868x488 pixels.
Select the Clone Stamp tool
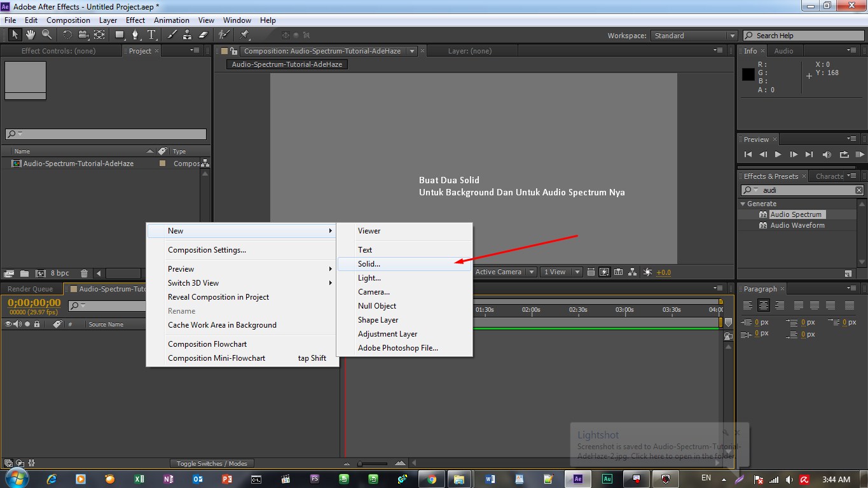click(x=188, y=35)
